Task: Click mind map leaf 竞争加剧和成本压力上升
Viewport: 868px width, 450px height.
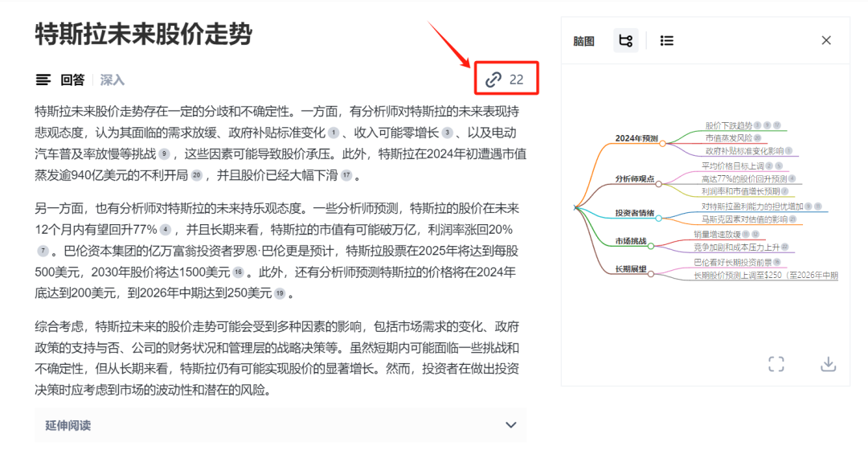Action: pyautogui.click(x=736, y=247)
